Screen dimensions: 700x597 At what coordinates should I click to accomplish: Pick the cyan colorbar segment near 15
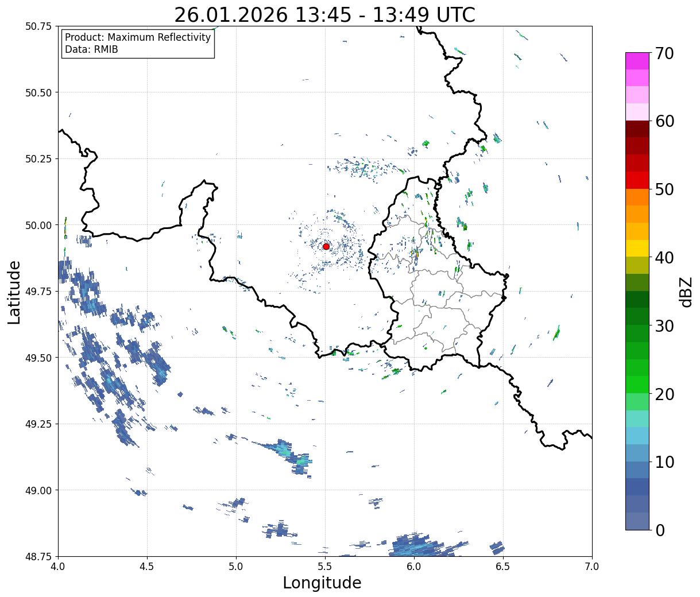click(x=637, y=418)
